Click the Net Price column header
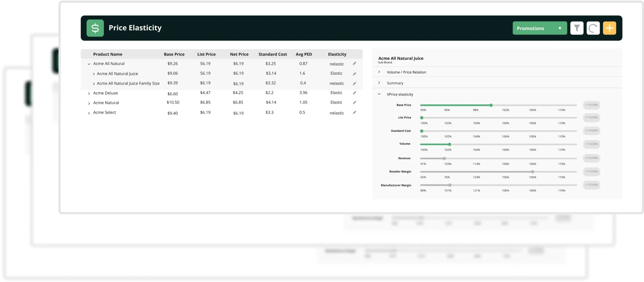 pyautogui.click(x=239, y=54)
